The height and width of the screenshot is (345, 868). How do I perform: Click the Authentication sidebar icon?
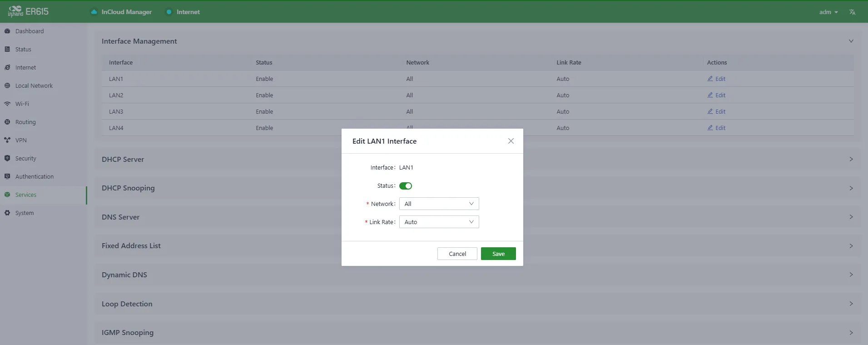click(x=7, y=176)
